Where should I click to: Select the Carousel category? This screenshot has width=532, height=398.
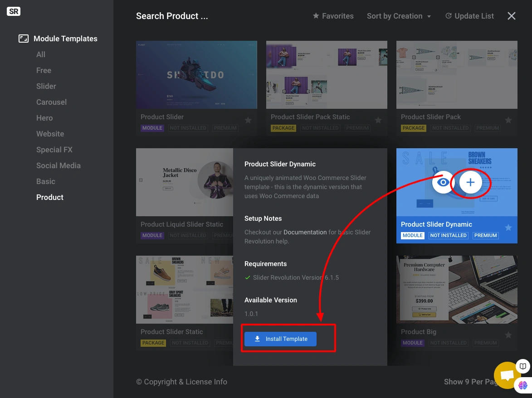[52, 102]
